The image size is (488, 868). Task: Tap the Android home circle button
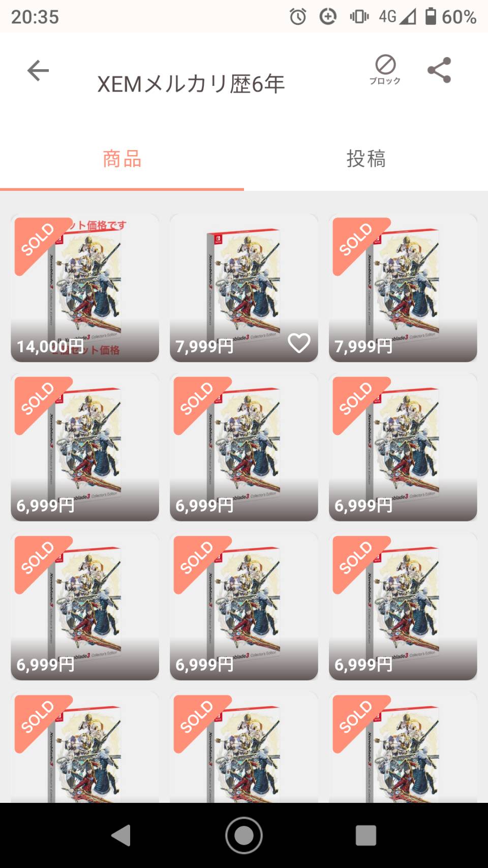pyautogui.click(x=244, y=835)
